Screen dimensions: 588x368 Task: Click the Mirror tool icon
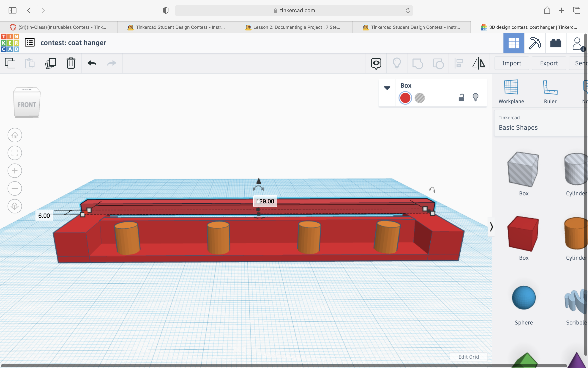tap(479, 63)
